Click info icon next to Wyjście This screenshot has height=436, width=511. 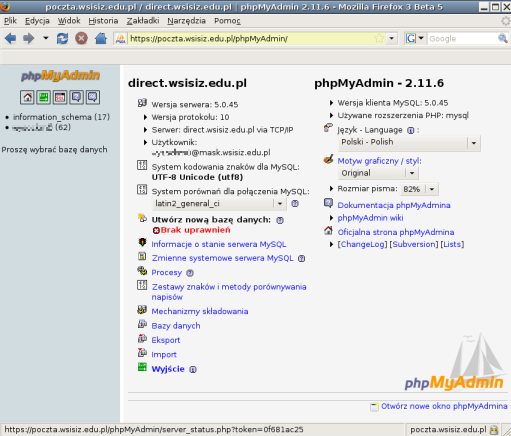[193, 369]
